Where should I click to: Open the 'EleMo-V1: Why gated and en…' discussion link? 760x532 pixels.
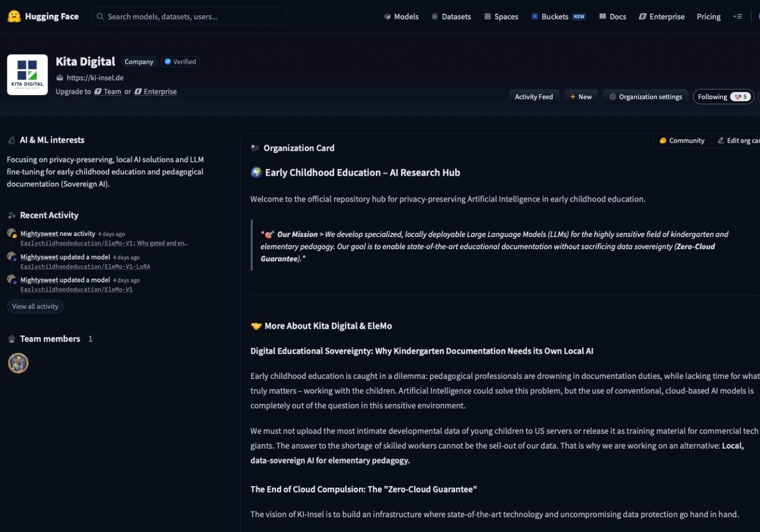tap(104, 243)
